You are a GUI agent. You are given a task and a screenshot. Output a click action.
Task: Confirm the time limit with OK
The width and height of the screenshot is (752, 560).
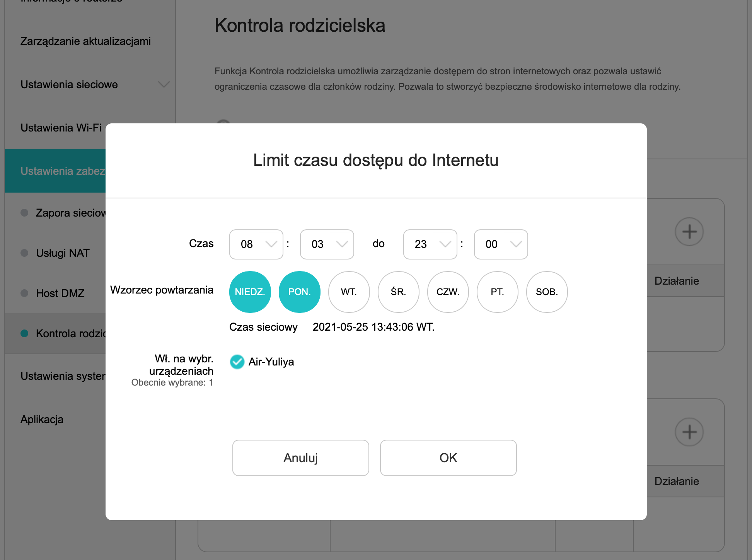pyautogui.click(x=448, y=458)
